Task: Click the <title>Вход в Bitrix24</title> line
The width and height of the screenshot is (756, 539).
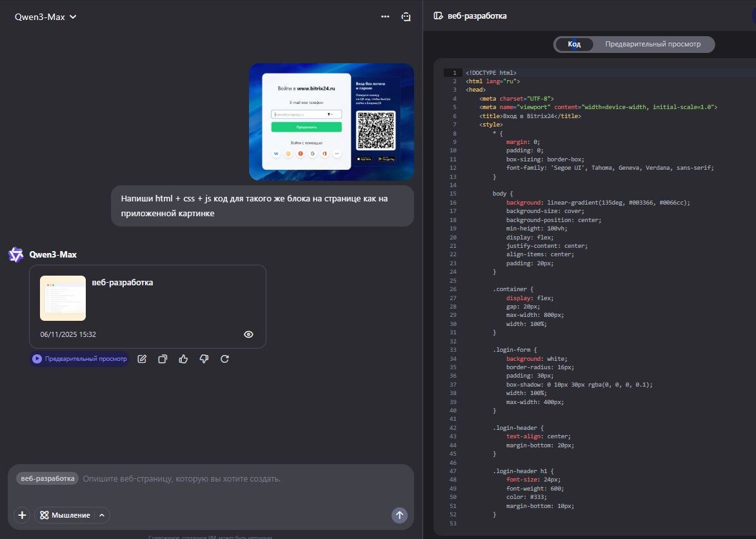Action: point(530,116)
